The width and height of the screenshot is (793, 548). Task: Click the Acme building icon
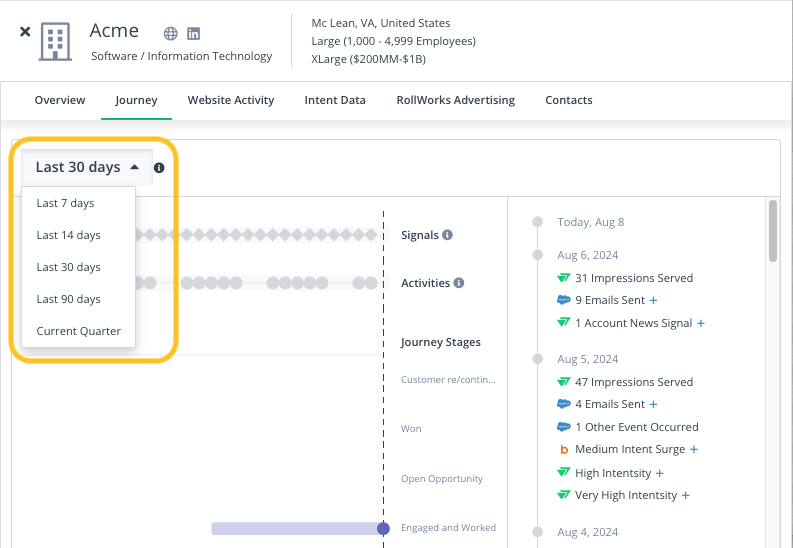[55, 41]
